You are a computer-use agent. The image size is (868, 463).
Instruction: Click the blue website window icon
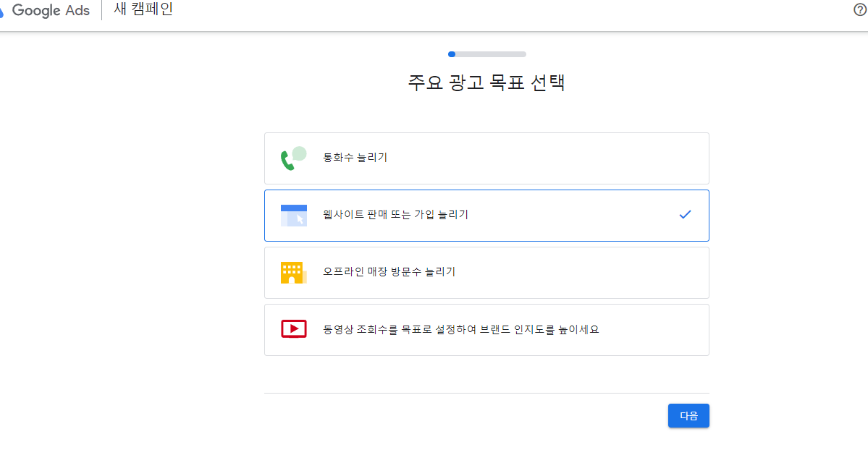(293, 215)
